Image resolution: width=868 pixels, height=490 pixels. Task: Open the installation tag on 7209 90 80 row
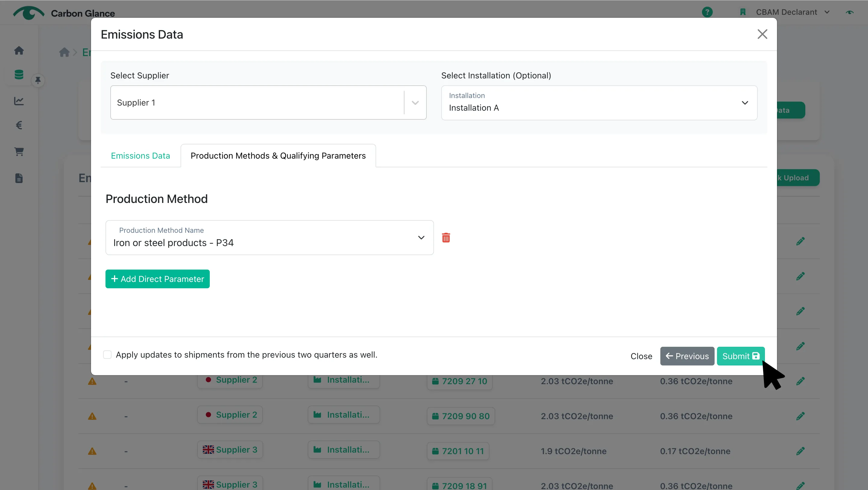click(344, 415)
